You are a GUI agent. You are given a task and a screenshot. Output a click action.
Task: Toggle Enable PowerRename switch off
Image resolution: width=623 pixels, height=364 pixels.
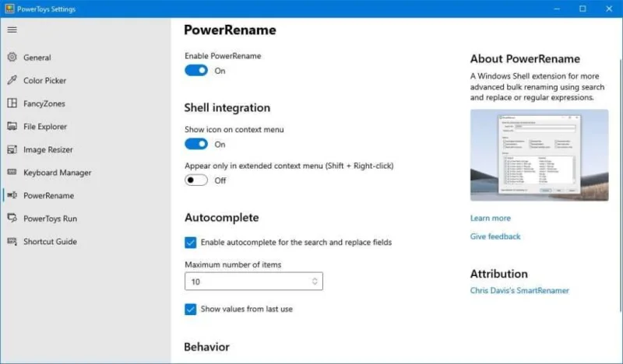click(196, 70)
